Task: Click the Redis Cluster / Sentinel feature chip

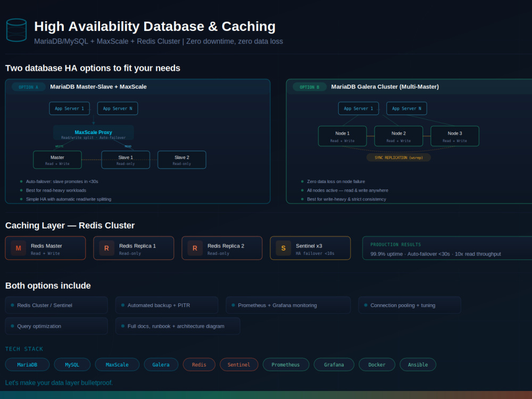Action: (56, 305)
